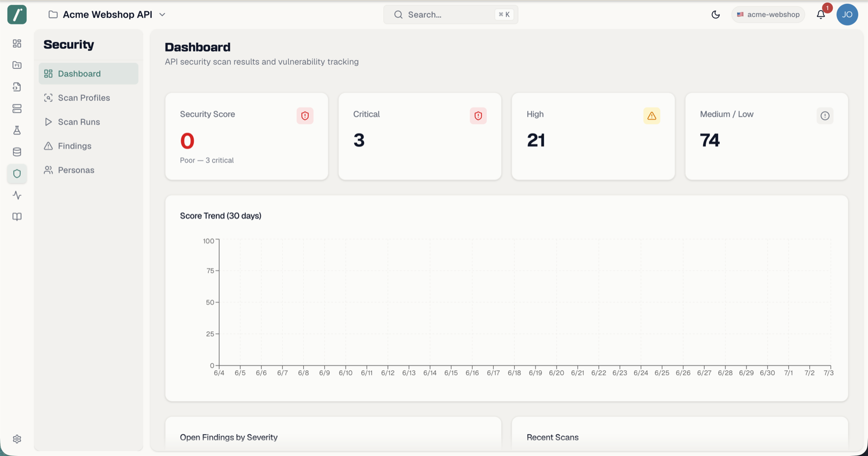
Task: Click the magnifier icon in search box
Action: 398,15
